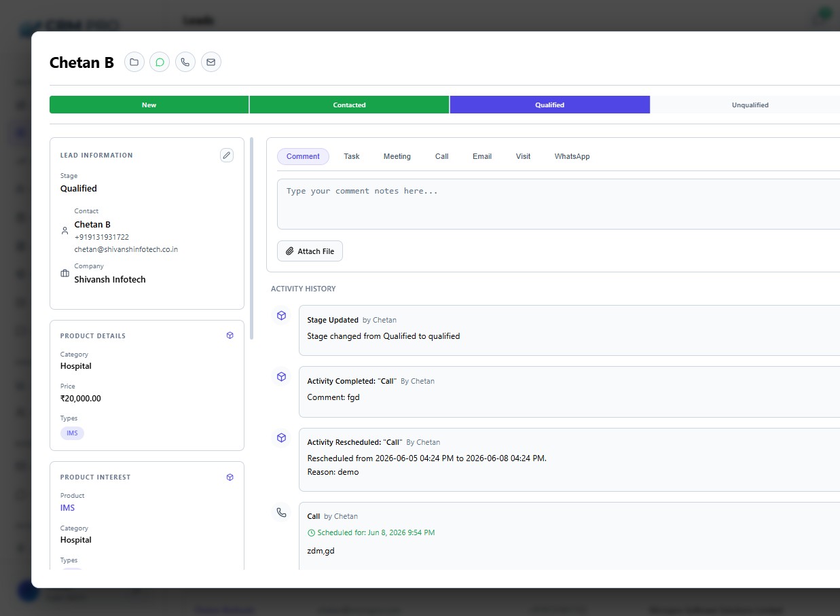Open the folder icon beside Chetan B

tap(134, 62)
